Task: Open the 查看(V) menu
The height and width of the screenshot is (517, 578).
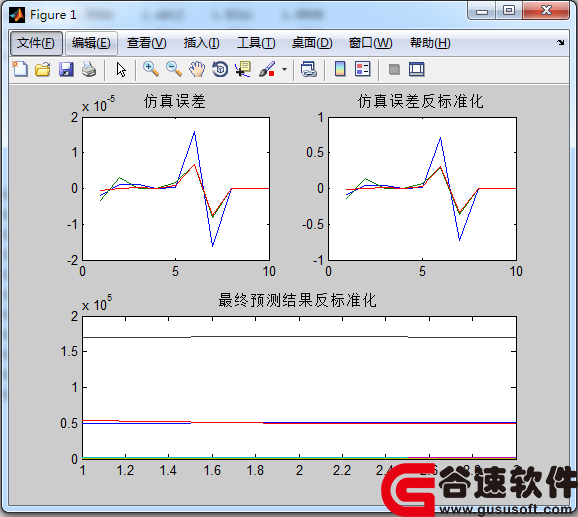Action: [x=146, y=43]
